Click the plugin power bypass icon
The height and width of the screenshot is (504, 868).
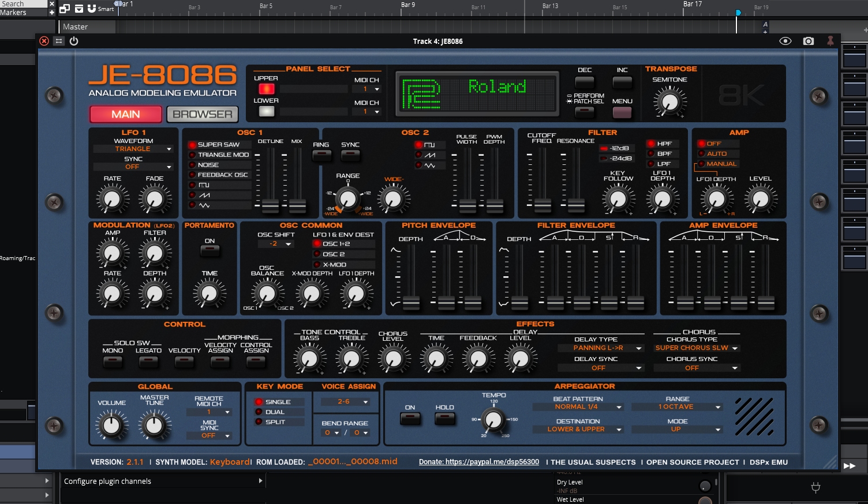(x=74, y=41)
